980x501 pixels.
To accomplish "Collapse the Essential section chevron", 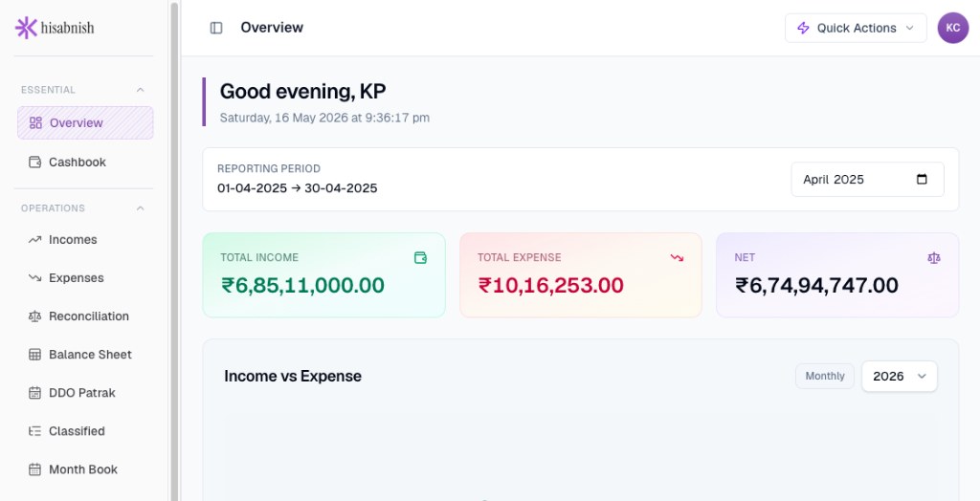I will [x=140, y=90].
